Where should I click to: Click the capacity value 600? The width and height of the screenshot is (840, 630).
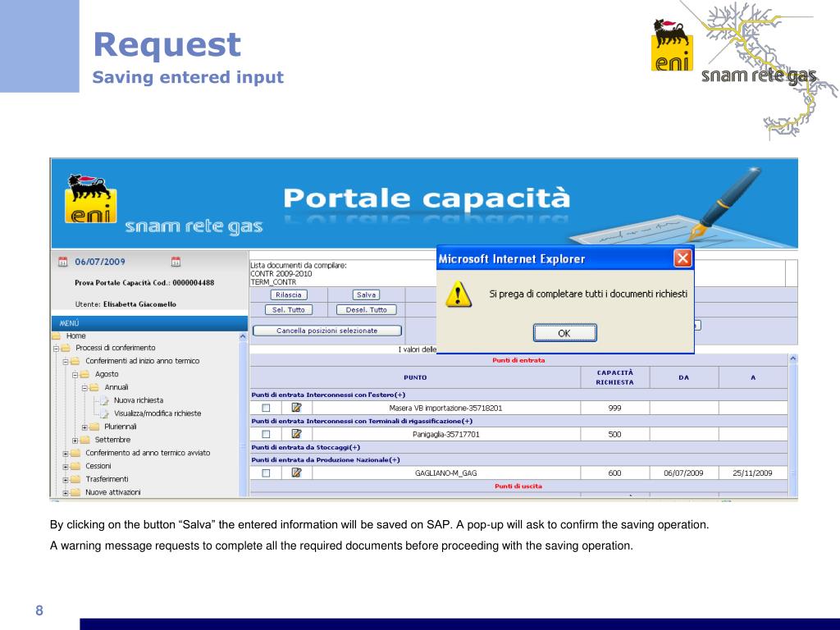[615, 473]
